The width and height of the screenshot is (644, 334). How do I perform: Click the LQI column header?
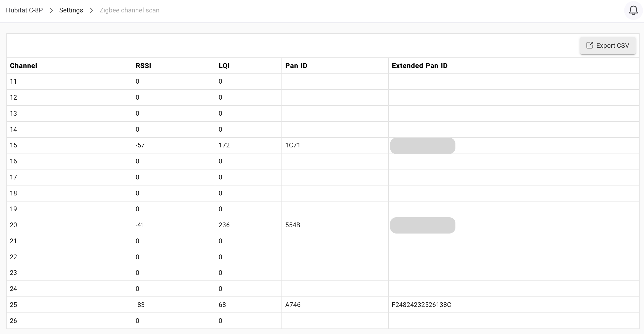(x=224, y=66)
